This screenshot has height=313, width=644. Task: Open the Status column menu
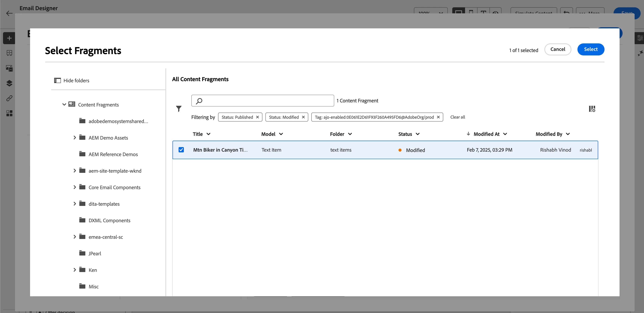pos(417,134)
